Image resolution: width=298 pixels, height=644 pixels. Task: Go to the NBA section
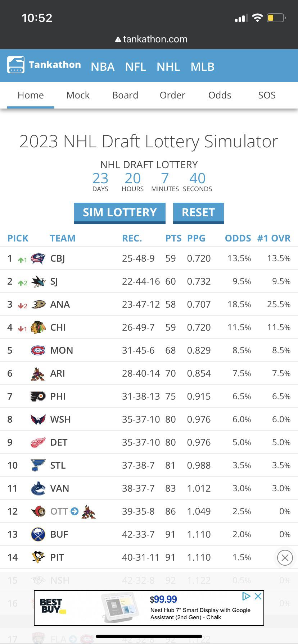tap(103, 66)
